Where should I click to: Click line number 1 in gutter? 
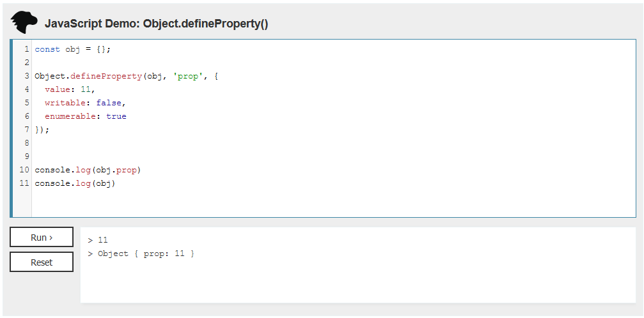click(26, 49)
